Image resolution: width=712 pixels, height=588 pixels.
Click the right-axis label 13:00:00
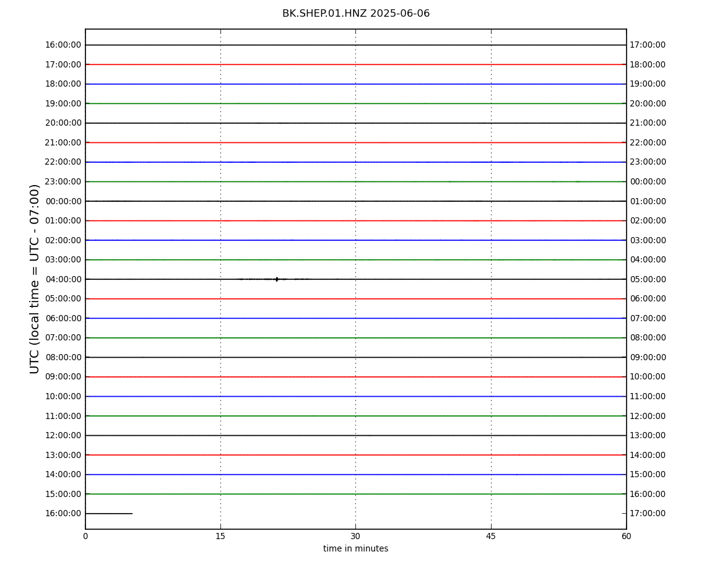(648, 436)
